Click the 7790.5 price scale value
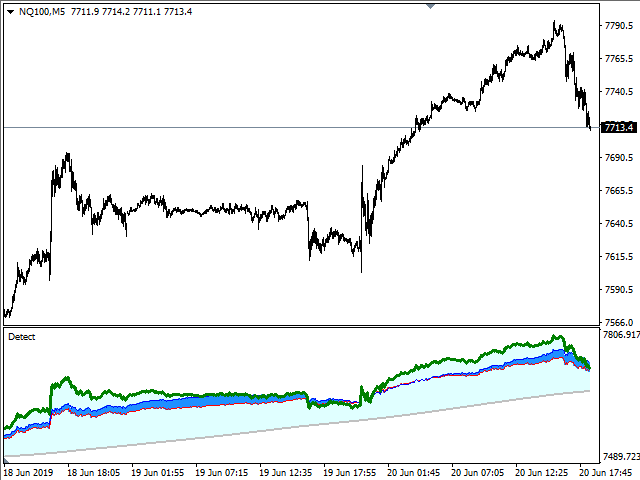 pyautogui.click(x=619, y=26)
